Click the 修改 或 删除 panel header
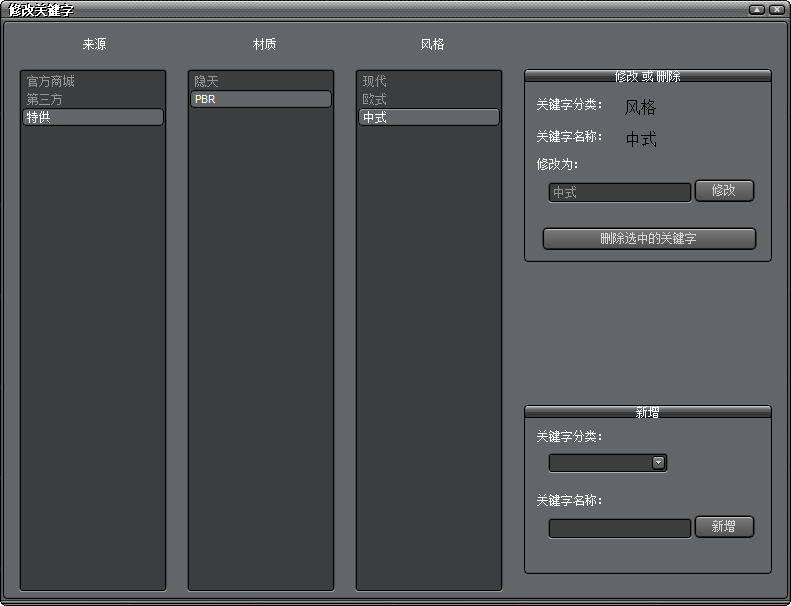Viewport: 791px width, 606px height. [x=648, y=76]
